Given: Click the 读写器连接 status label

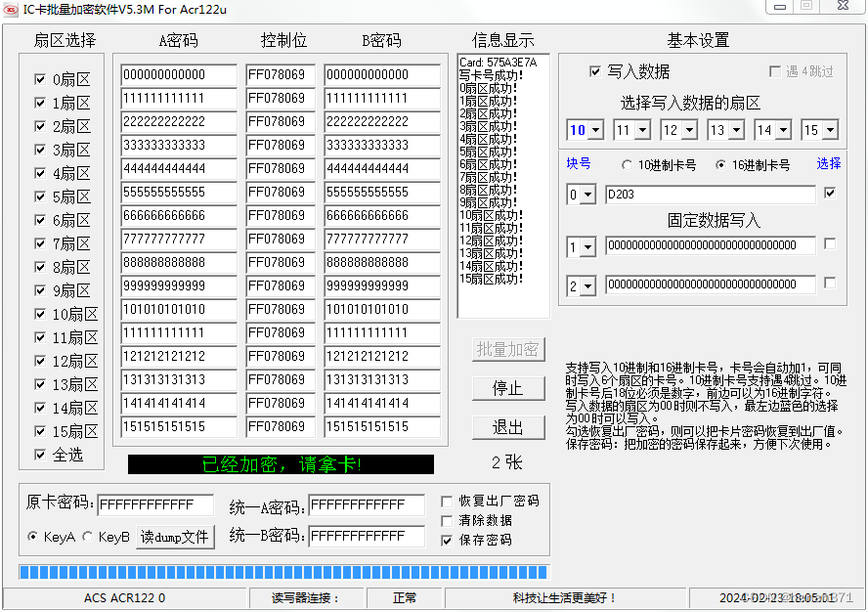Looking at the screenshot, I should [305, 598].
